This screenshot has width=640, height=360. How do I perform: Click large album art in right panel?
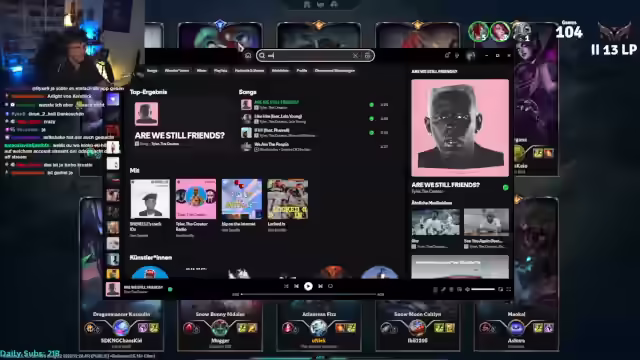click(x=460, y=128)
